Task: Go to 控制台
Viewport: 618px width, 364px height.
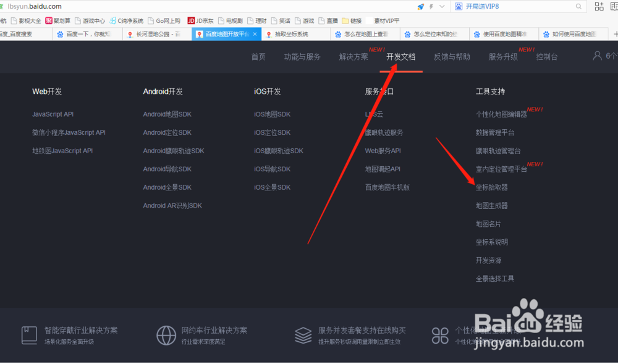Action: tap(547, 57)
